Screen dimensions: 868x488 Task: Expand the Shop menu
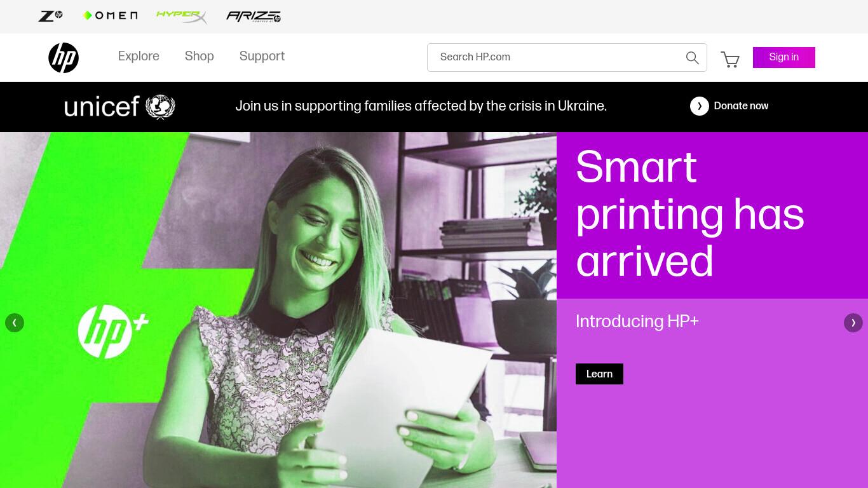(200, 57)
